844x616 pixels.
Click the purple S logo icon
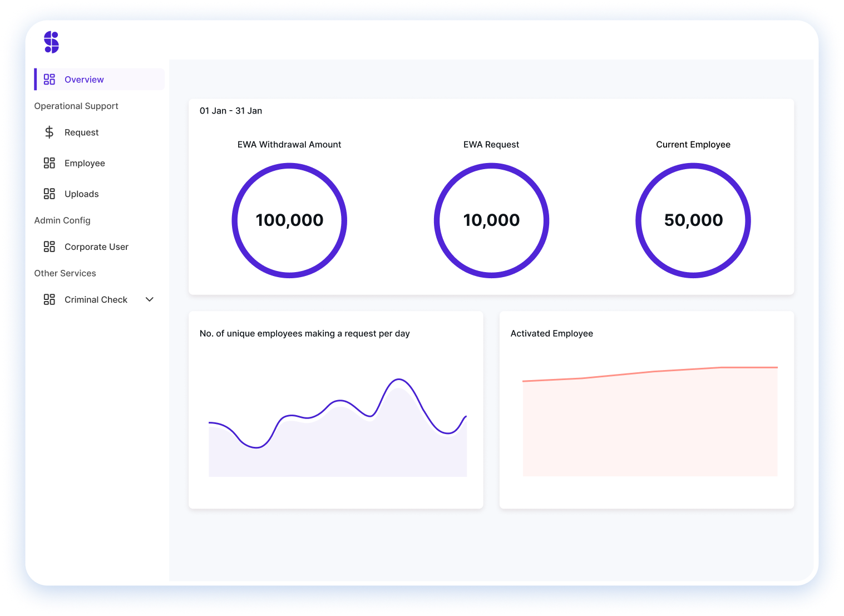click(x=51, y=42)
